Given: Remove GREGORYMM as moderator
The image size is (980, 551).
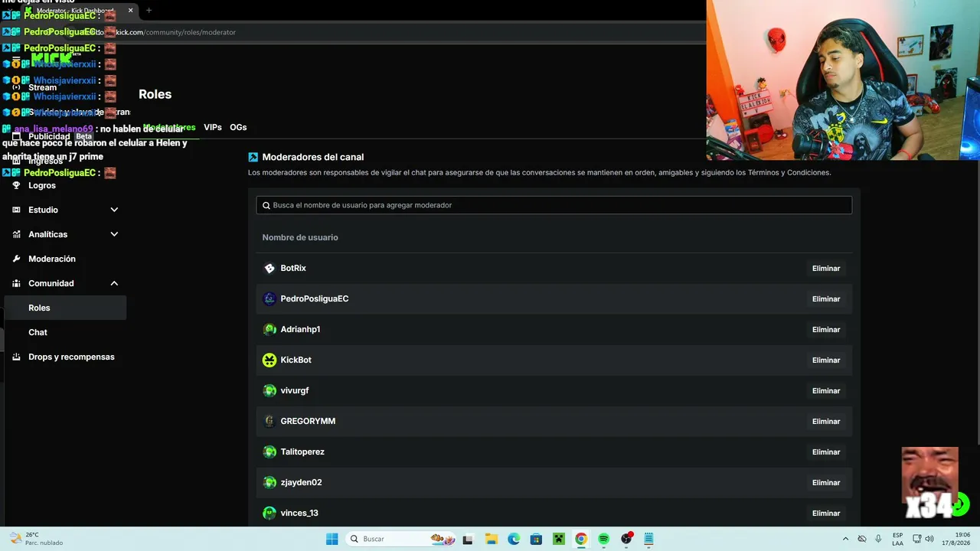Looking at the screenshot, I should click(826, 422).
